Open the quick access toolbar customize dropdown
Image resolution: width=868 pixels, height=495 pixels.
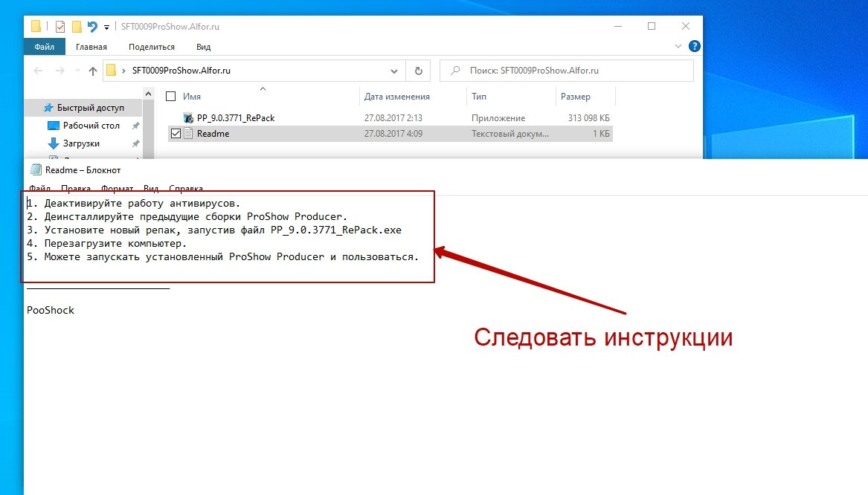tap(106, 27)
